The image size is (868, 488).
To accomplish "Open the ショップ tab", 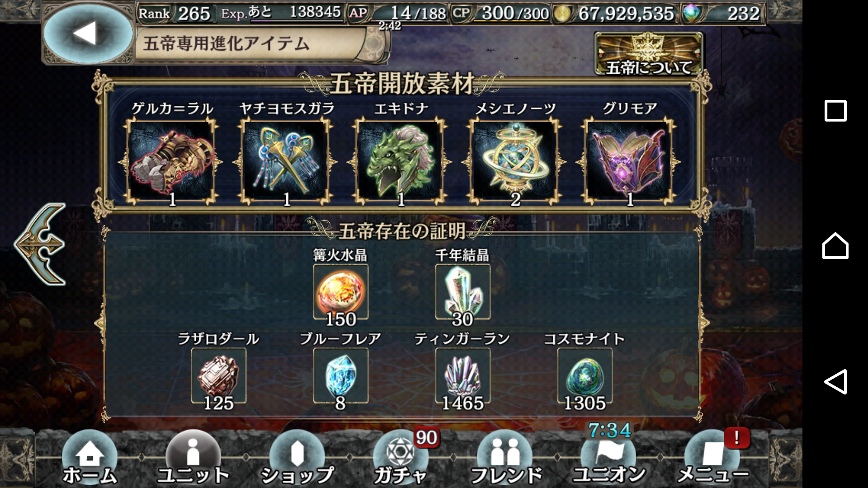I will point(297,458).
